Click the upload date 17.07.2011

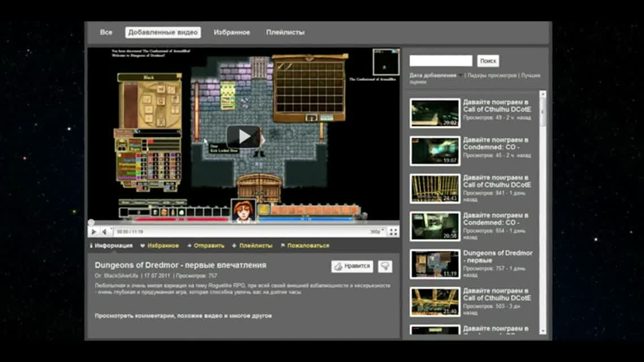click(157, 276)
